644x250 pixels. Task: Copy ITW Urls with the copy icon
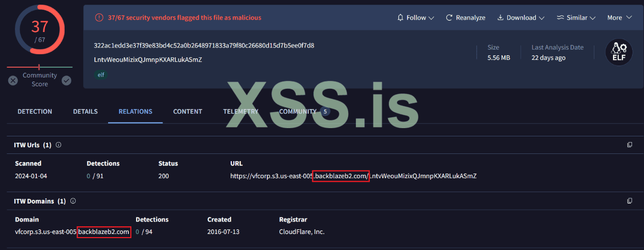pos(630,145)
